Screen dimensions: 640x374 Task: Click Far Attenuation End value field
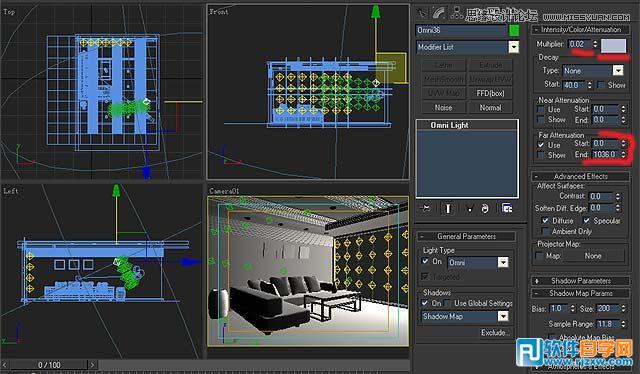coord(605,155)
